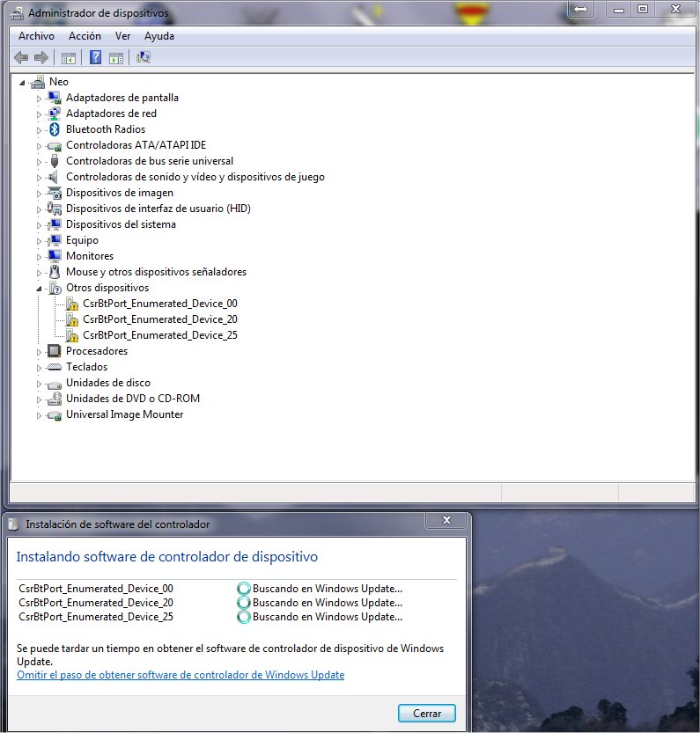The image size is (700, 733).
Task: Expand the Adaptadores de pantalla category
Action: tap(39, 98)
